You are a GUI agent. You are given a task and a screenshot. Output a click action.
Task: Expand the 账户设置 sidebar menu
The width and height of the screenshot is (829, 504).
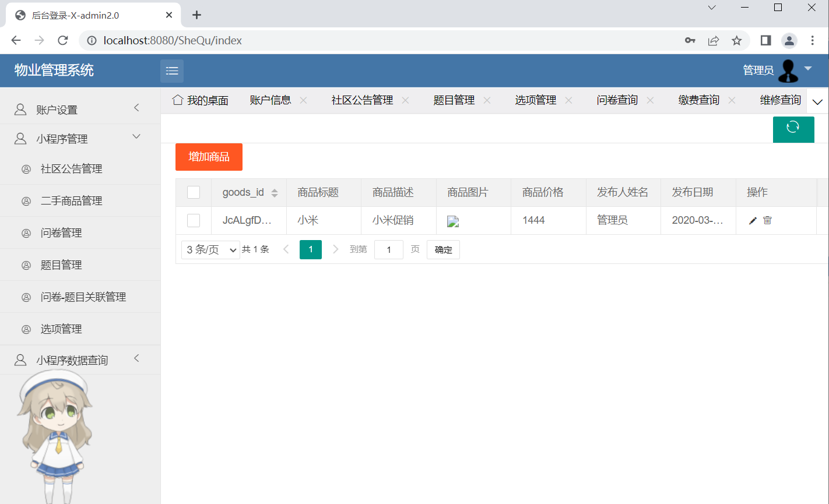80,110
